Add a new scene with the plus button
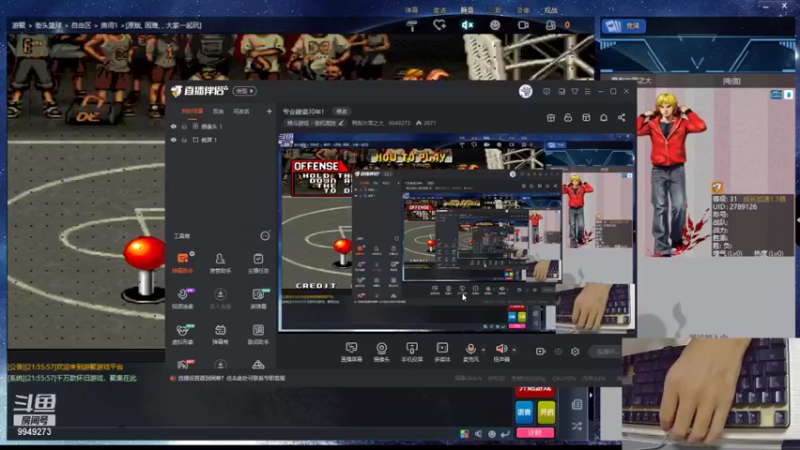Image resolution: width=800 pixels, height=450 pixels. [269, 111]
